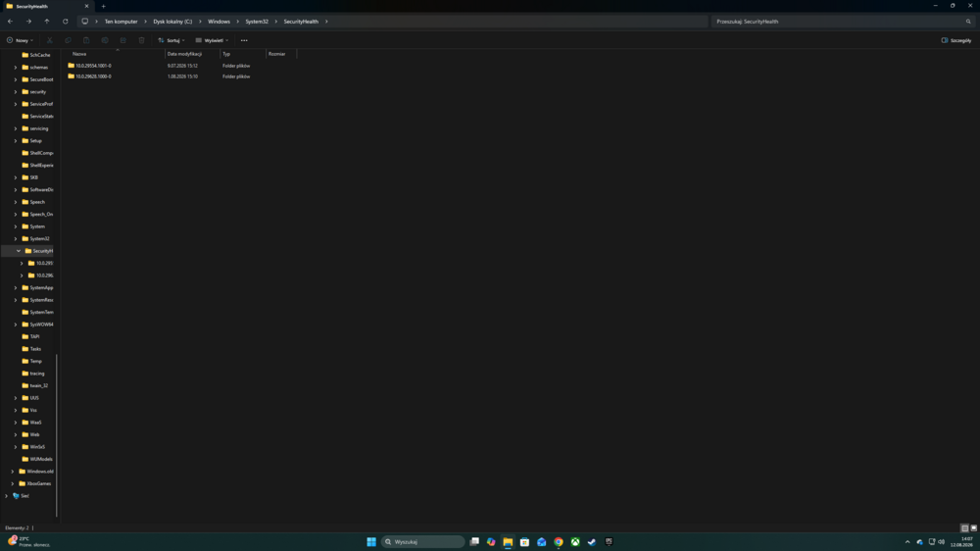Open Steam from taskbar
Viewport: 980px width, 551px height.
coord(592,541)
